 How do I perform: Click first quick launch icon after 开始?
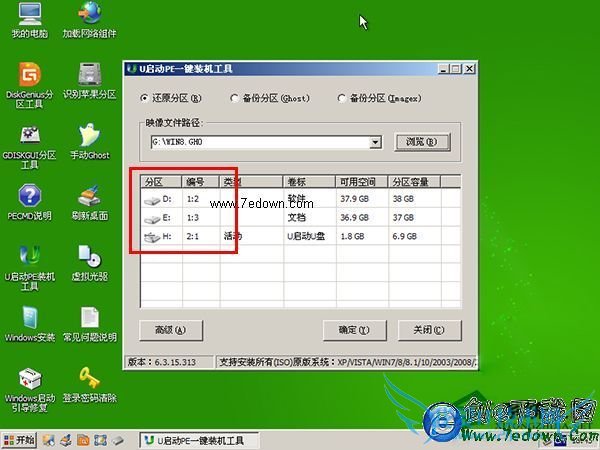pyautogui.click(x=49, y=440)
